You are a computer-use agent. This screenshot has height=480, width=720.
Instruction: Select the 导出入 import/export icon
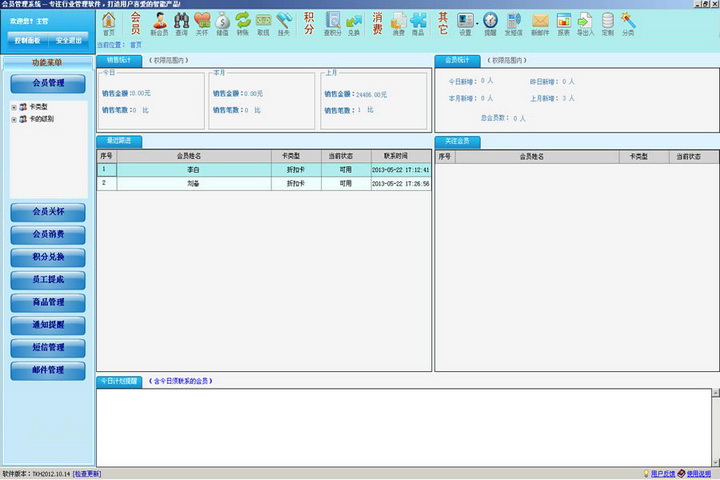[585, 24]
